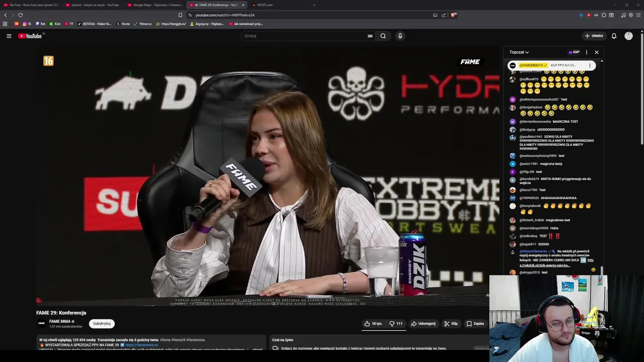Open the Zagraj.my bookmark
The image size is (644, 362).
(207, 24)
